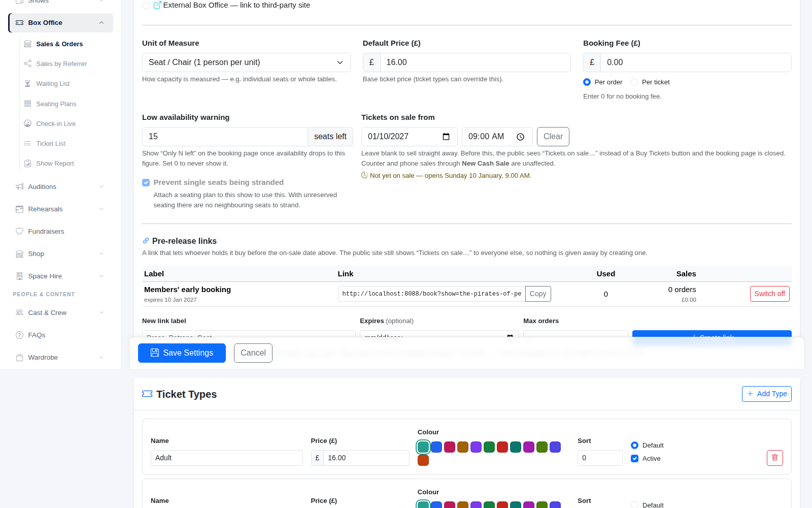
Task: Click the Booking Fee field showing 0.00
Action: pyautogui.click(x=696, y=62)
